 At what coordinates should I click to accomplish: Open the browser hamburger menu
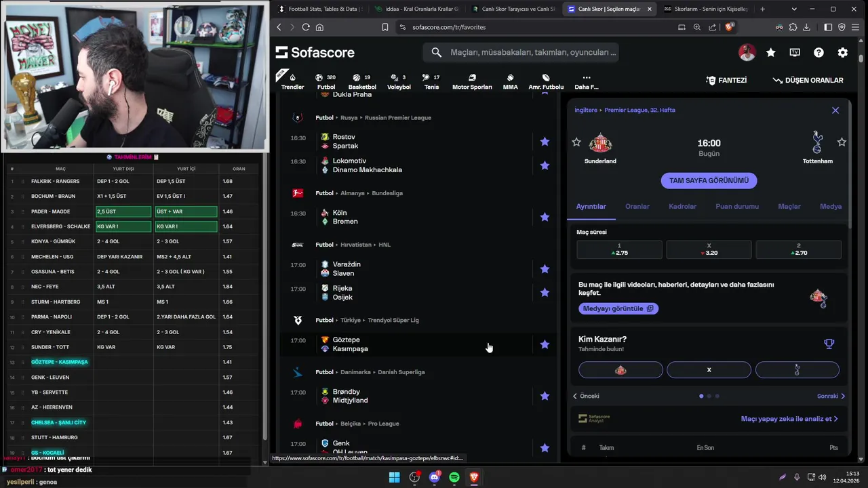point(856,27)
